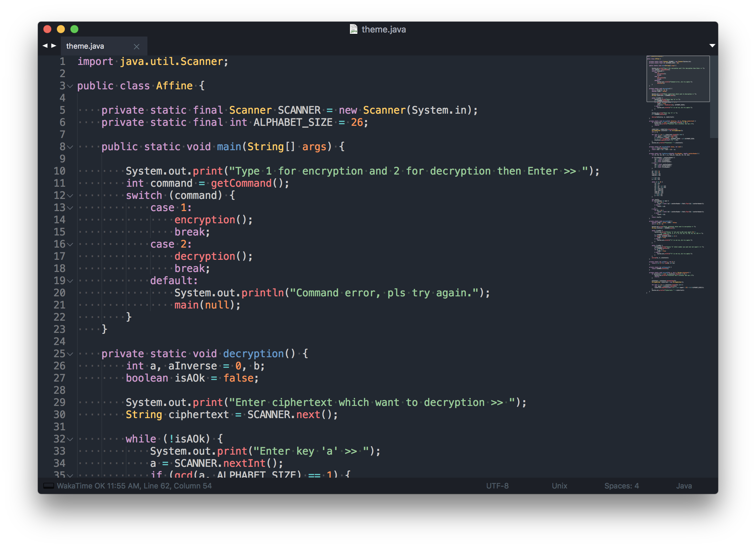Viewport: 756px width, 548px height.
Task: Collapse the case 1 fold on line 13
Action: click(x=70, y=208)
